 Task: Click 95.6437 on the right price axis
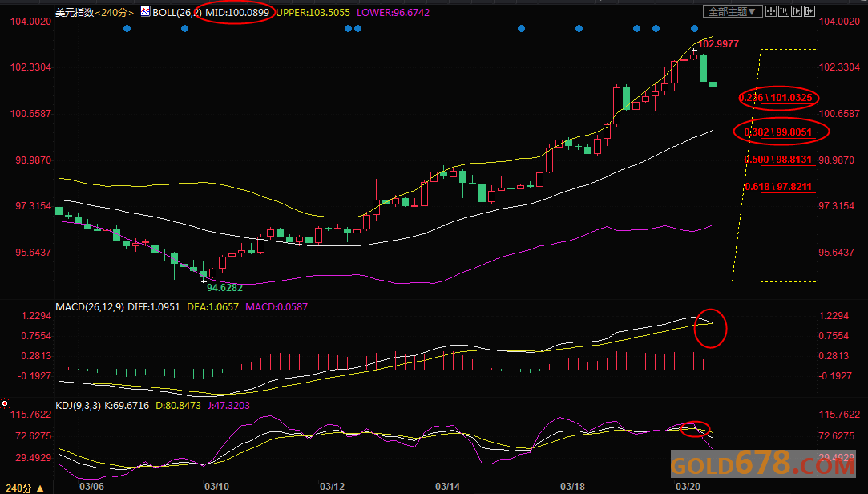pos(837,253)
